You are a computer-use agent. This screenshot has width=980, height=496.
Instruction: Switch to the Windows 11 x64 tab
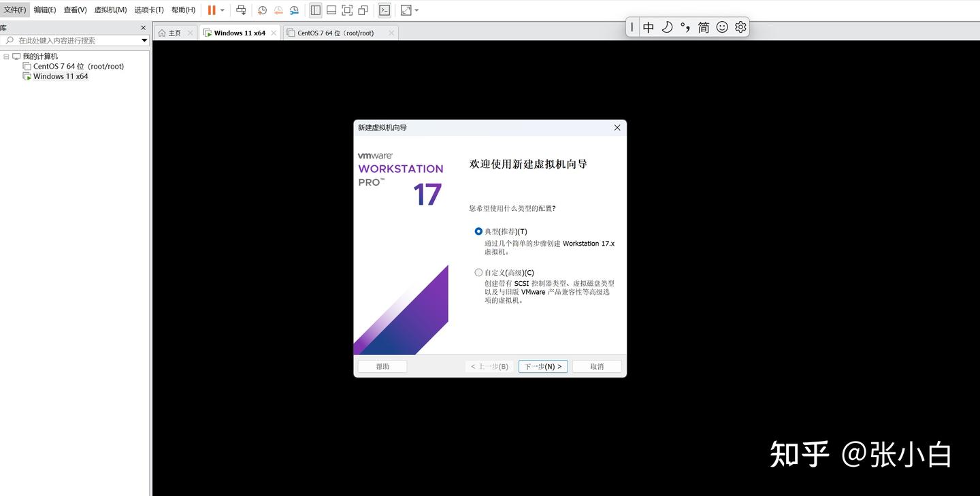point(240,33)
